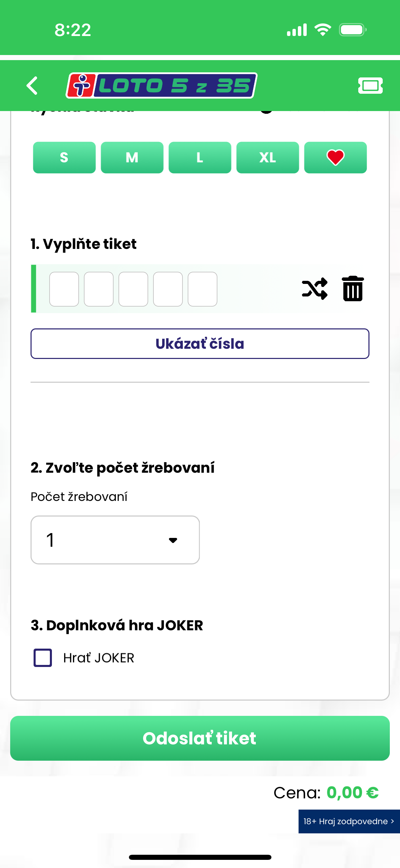Choose the XL quick bet size
The image size is (400, 868).
click(268, 158)
